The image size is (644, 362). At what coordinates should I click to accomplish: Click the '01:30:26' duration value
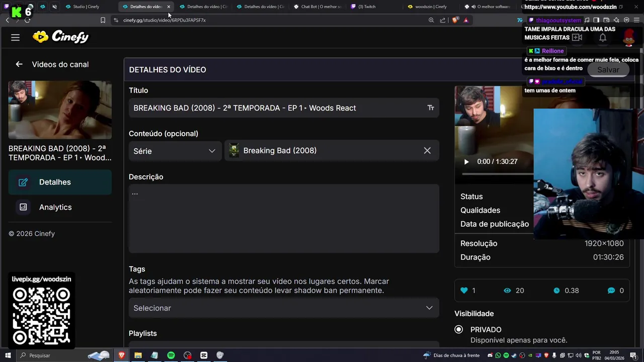[x=608, y=257]
